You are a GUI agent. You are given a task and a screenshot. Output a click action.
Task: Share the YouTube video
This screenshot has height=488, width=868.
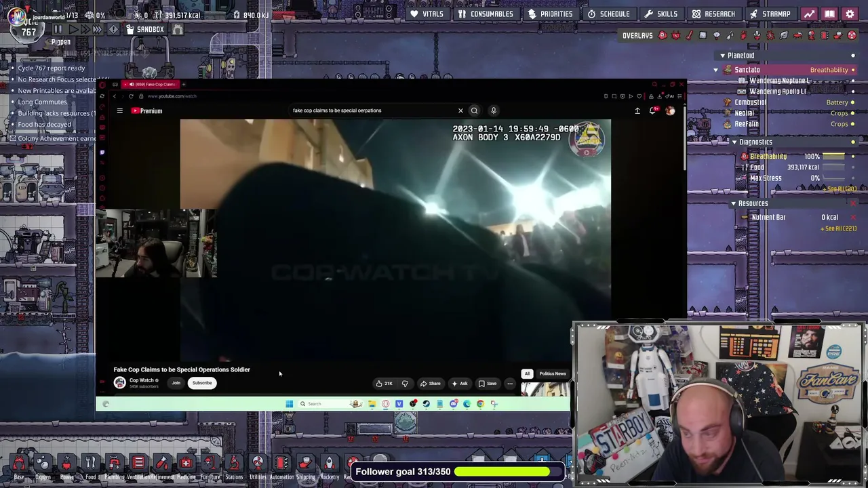point(430,384)
